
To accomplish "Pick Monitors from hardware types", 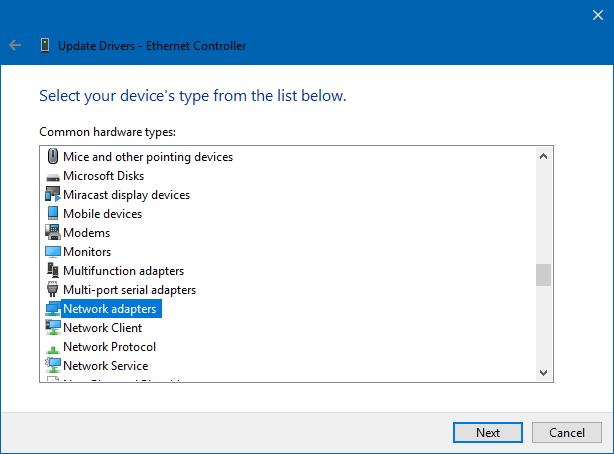I will (87, 252).
